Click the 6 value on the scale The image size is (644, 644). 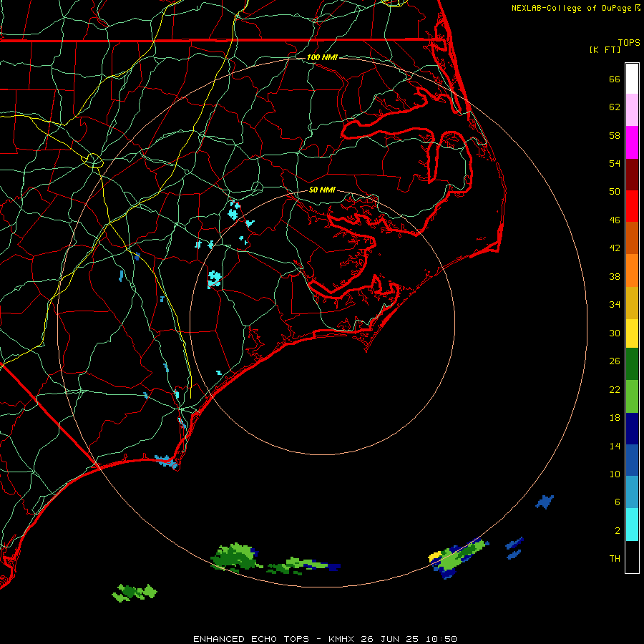pyautogui.click(x=618, y=502)
